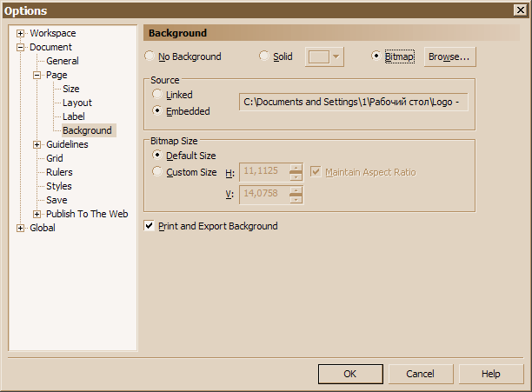Viewport: 532px width, 392px height.
Task: Select the Global tree label
Action: tap(43, 228)
